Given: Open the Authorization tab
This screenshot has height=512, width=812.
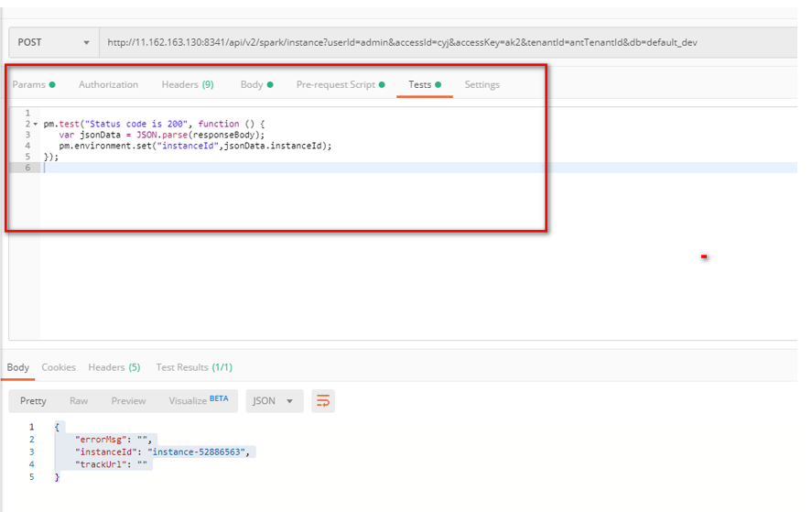Looking at the screenshot, I should pyautogui.click(x=108, y=84).
